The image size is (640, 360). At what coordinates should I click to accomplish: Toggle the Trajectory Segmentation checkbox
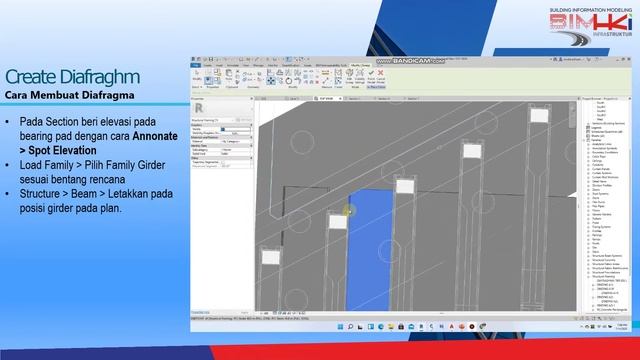[x=223, y=162]
